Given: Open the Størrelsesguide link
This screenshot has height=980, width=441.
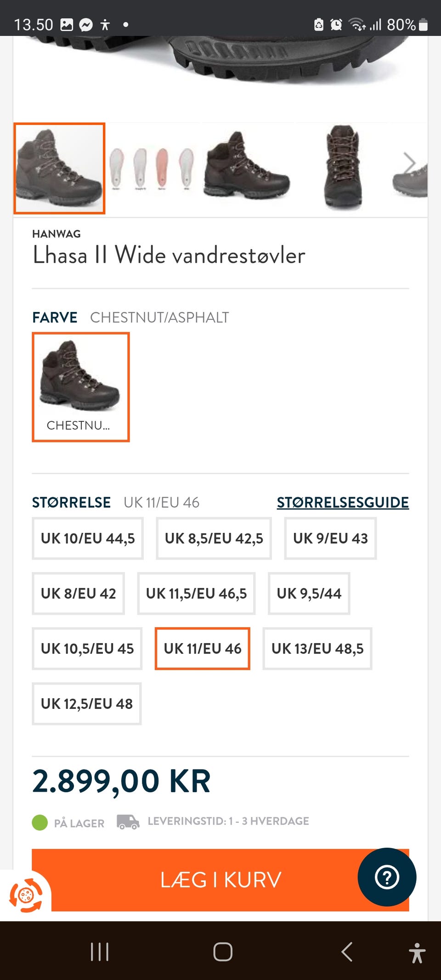Looking at the screenshot, I should coord(342,503).
